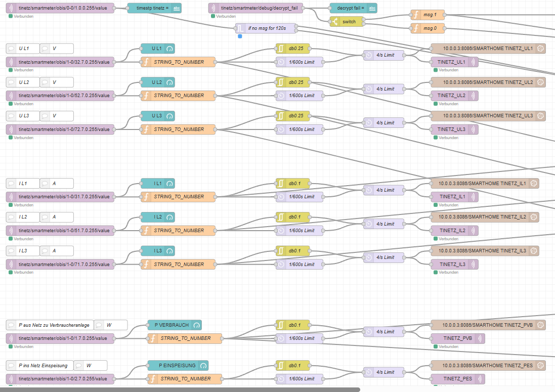
Task: Select the 'P aus Netz zu Verbraucheranlage' comment node
Action: [50, 325]
